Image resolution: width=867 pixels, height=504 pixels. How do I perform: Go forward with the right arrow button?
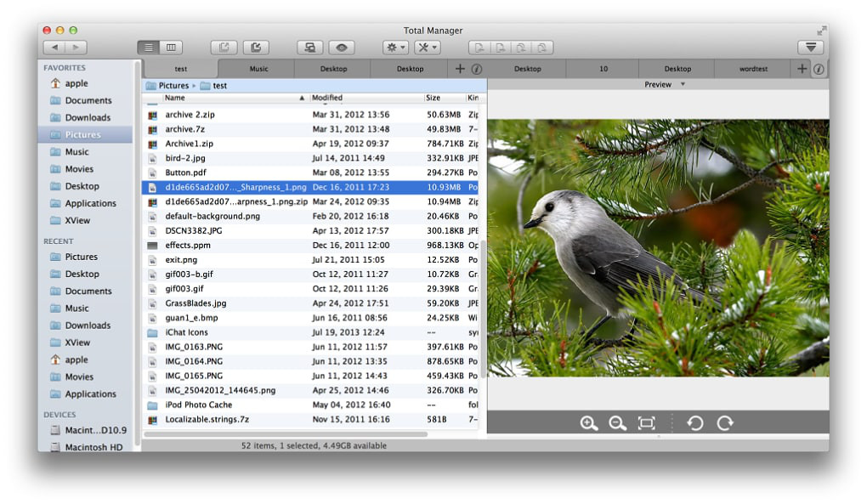tap(76, 48)
